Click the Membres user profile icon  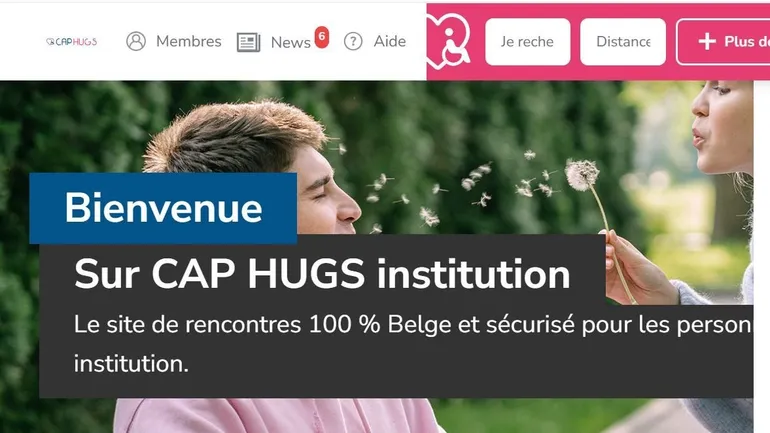click(x=136, y=41)
